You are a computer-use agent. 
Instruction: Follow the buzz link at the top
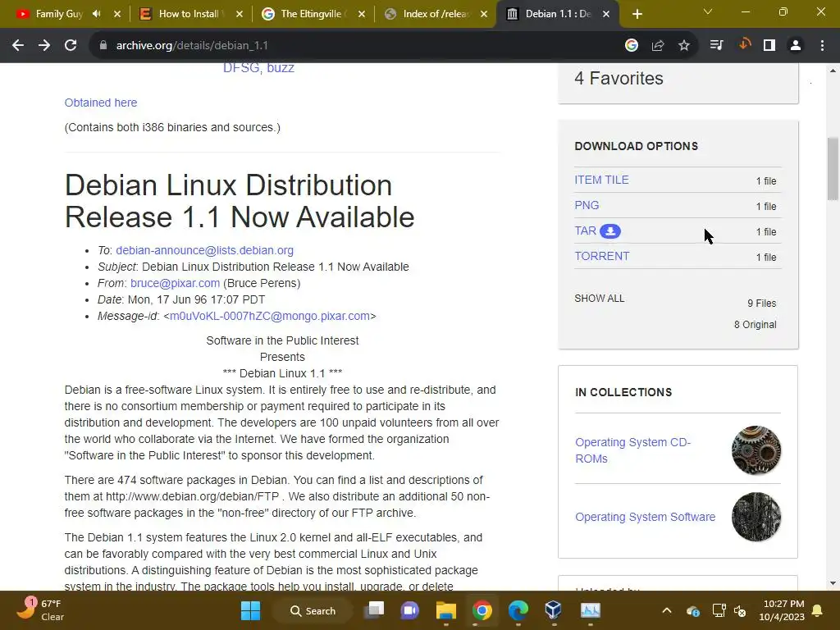click(281, 68)
